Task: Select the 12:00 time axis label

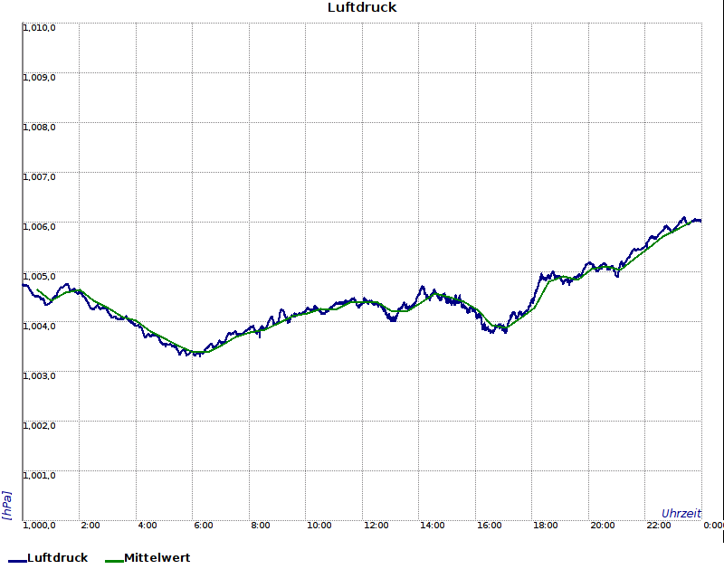Action: point(376,525)
